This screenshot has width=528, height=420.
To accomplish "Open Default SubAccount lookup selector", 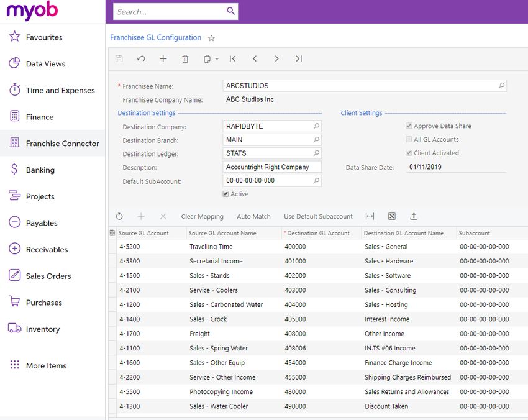I will [316, 181].
